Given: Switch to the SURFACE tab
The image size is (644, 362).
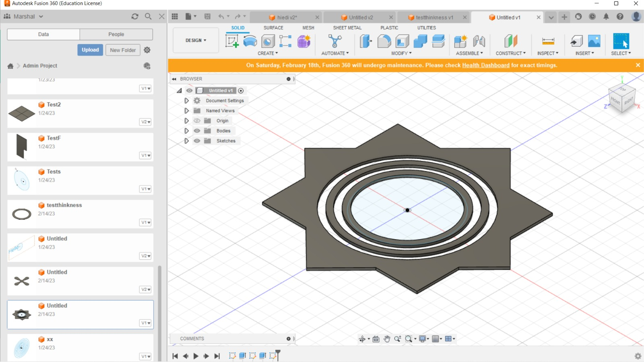Looking at the screenshot, I should pyautogui.click(x=273, y=28).
